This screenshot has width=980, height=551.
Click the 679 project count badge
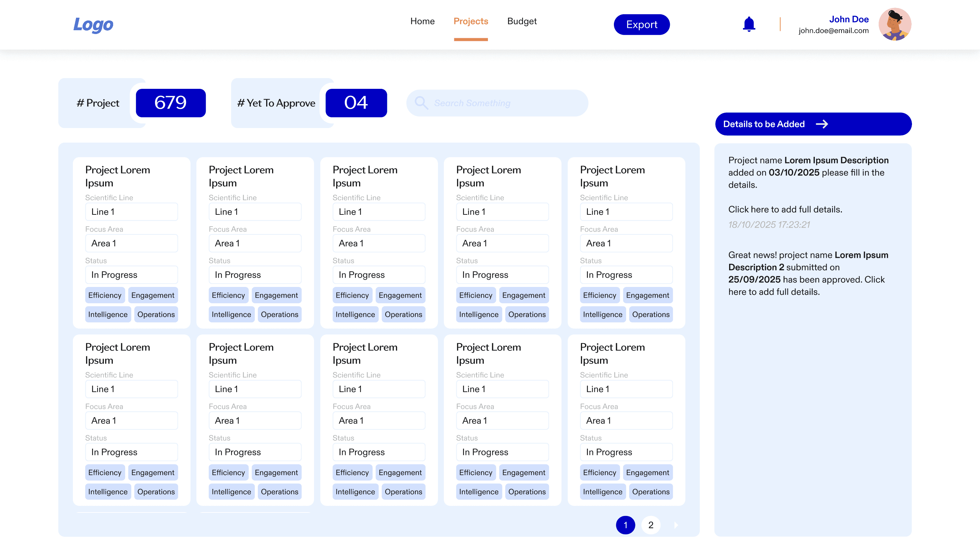click(170, 103)
